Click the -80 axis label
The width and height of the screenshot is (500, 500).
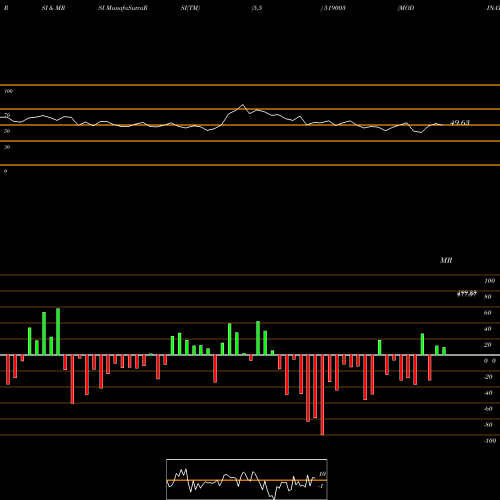tap(488, 425)
